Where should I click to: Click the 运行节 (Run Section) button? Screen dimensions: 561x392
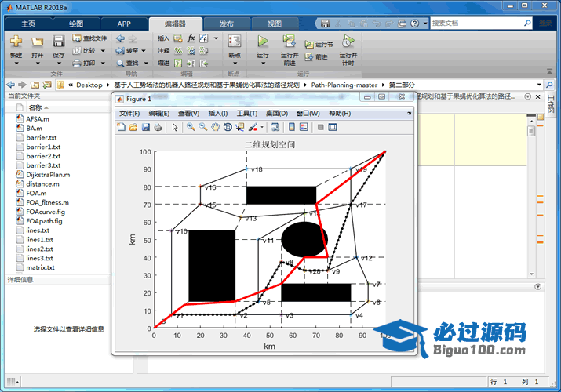point(319,45)
